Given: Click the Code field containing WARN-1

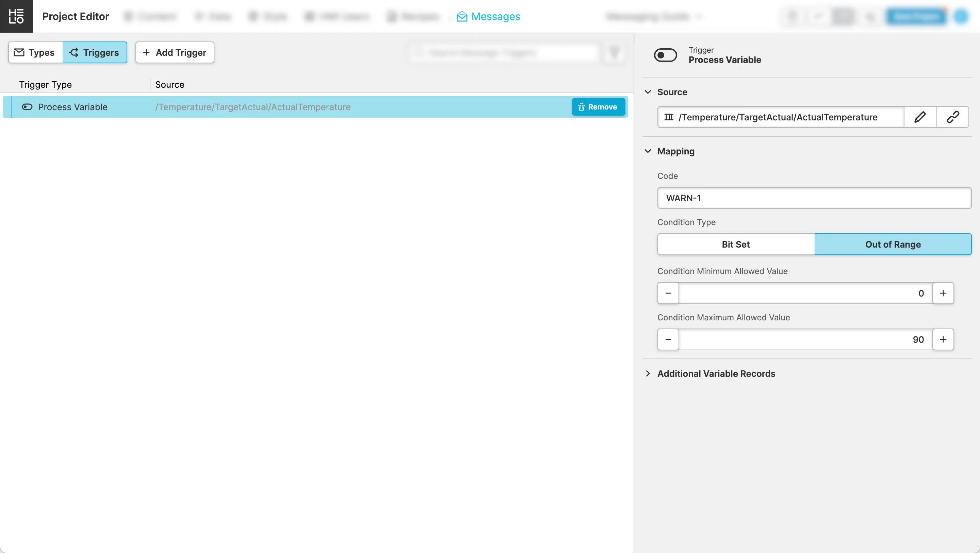Looking at the screenshot, I should pyautogui.click(x=814, y=198).
